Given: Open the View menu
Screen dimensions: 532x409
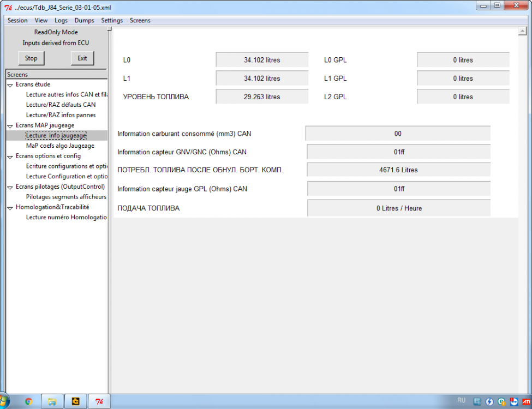Looking at the screenshot, I should 41,20.
